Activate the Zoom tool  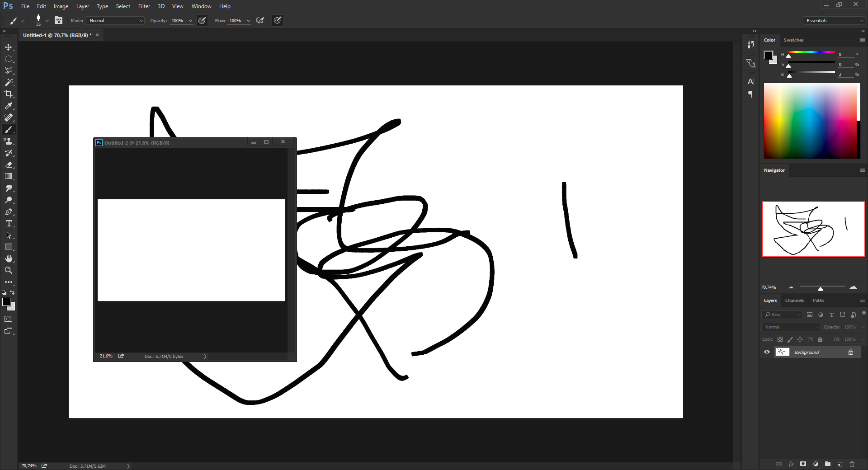point(9,270)
